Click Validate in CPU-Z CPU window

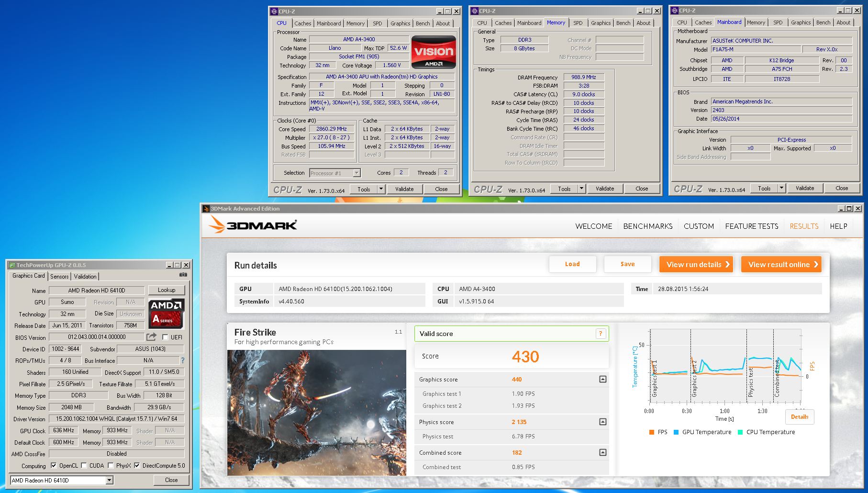[404, 189]
